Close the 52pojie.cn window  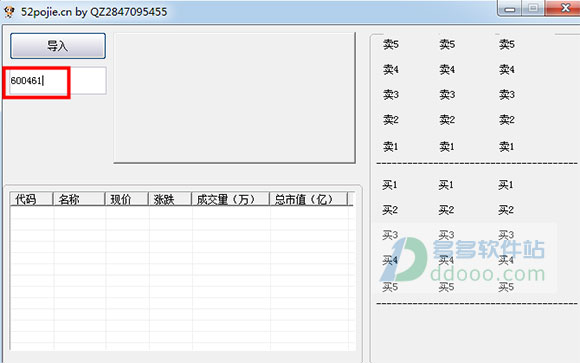point(563,8)
